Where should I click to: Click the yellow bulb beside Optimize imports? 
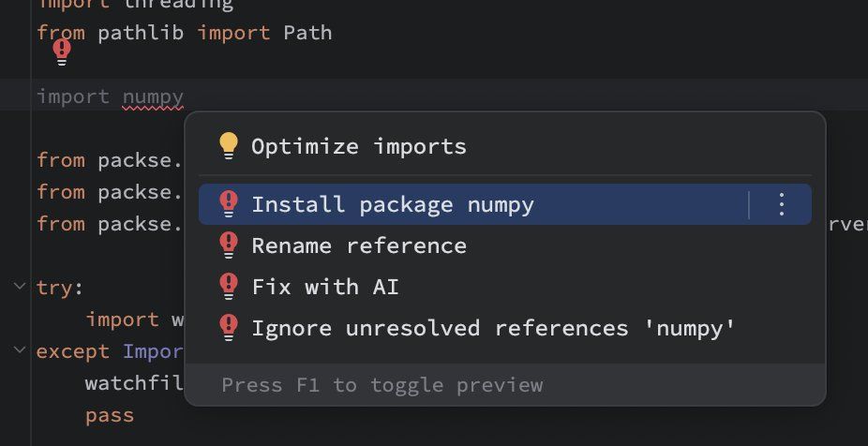click(x=229, y=146)
